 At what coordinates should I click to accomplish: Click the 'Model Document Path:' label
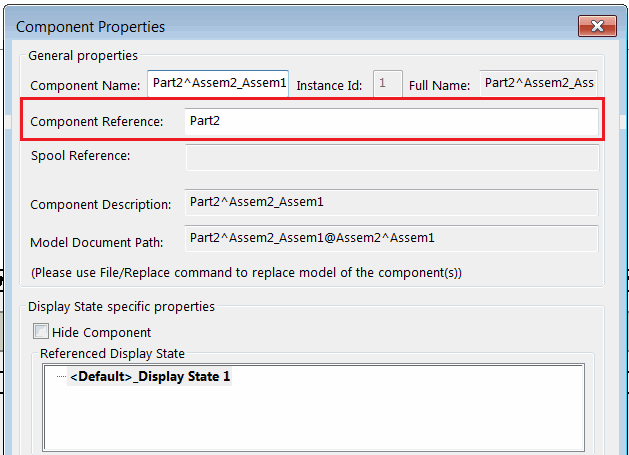101,242
